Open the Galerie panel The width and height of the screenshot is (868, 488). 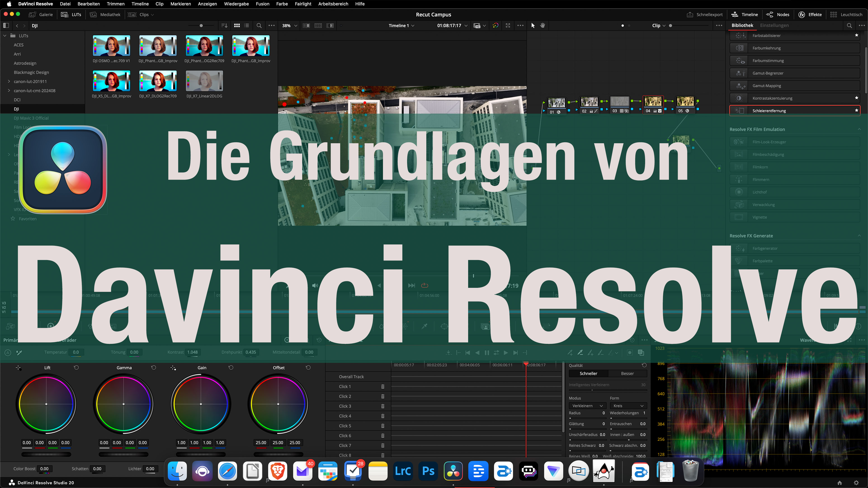(x=41, y=14)
